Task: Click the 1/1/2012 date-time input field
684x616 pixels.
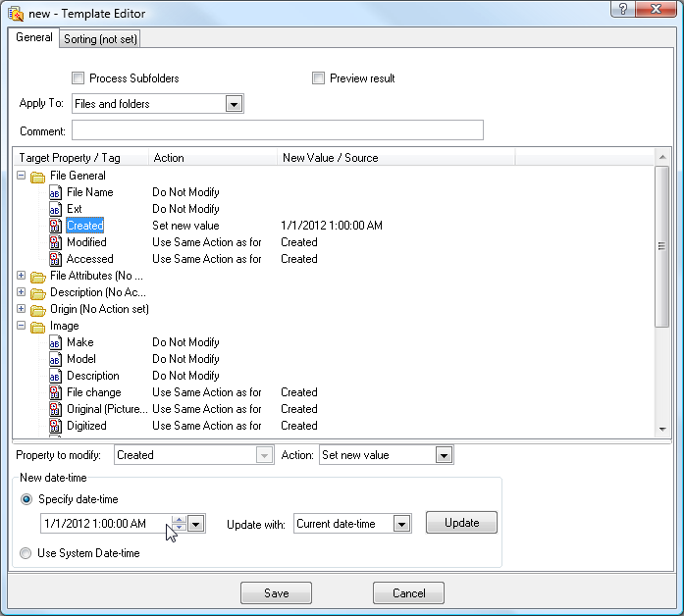Action: [x=106, y=524]
